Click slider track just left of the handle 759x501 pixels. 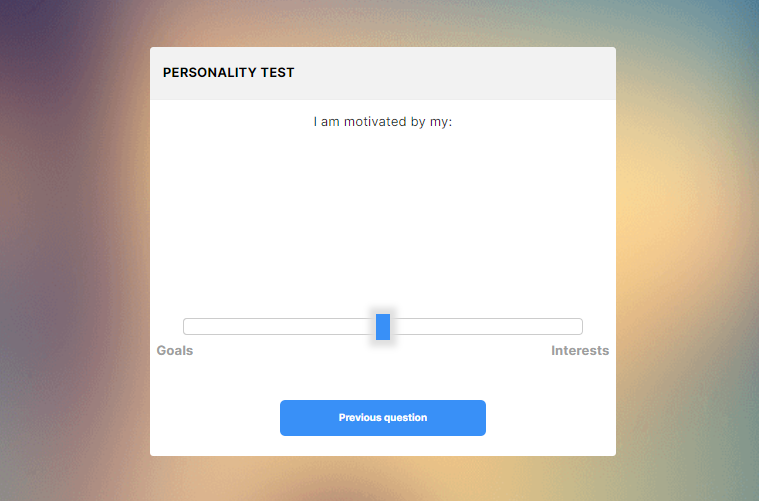pos(368,326)
